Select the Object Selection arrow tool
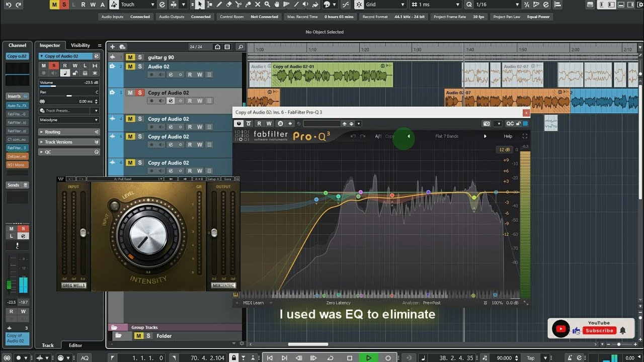644x362 pixels. 200,5
